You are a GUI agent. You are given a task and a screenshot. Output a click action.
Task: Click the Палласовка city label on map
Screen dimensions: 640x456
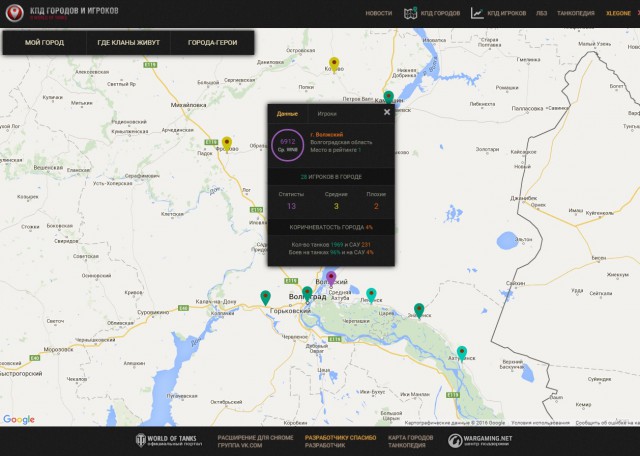tap(527, 108)
